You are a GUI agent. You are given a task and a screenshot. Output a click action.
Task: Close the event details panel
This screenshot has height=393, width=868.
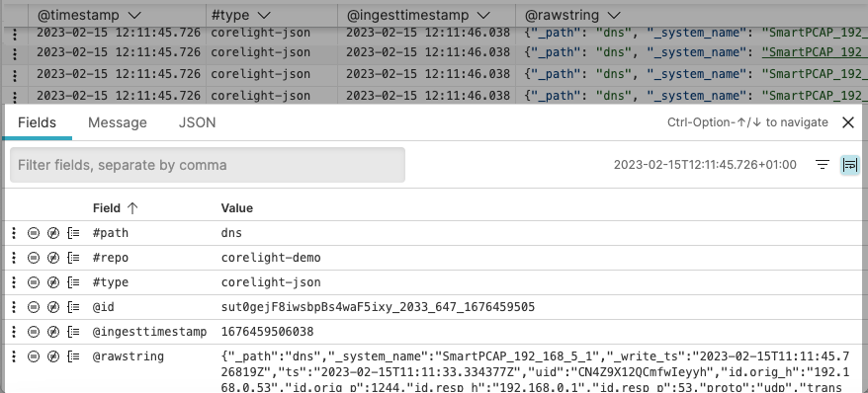click(848, 122)
